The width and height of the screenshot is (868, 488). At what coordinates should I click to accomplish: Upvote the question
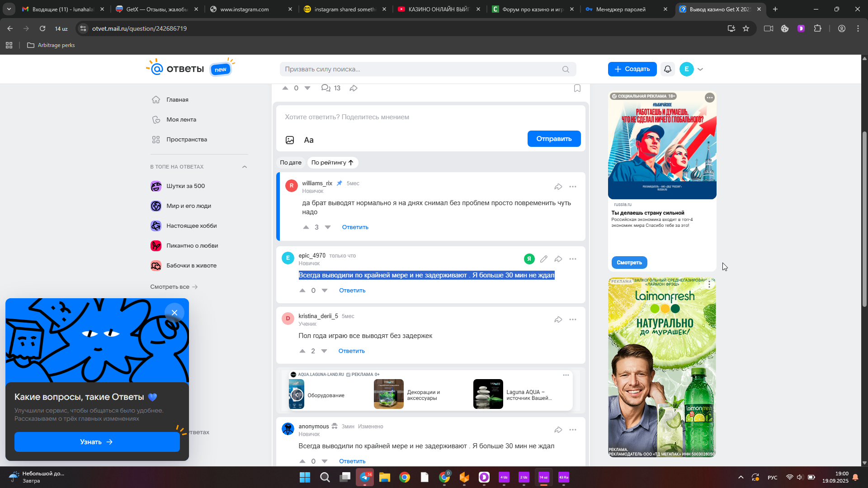(285, 88)
